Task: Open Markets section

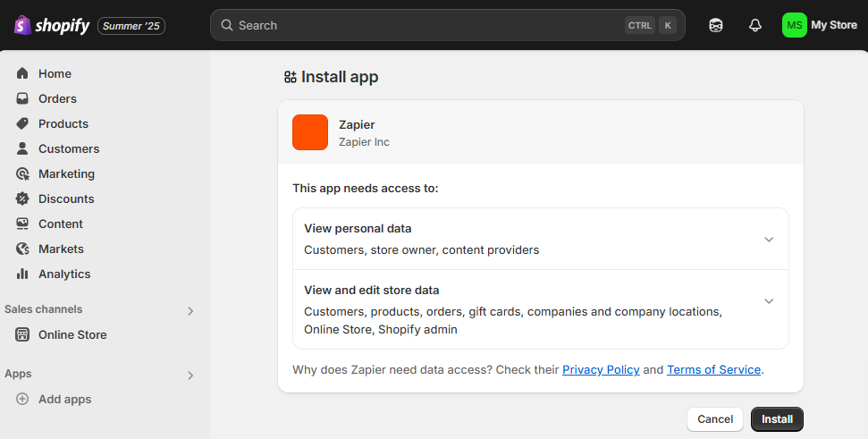Action: tap(61, 249)
